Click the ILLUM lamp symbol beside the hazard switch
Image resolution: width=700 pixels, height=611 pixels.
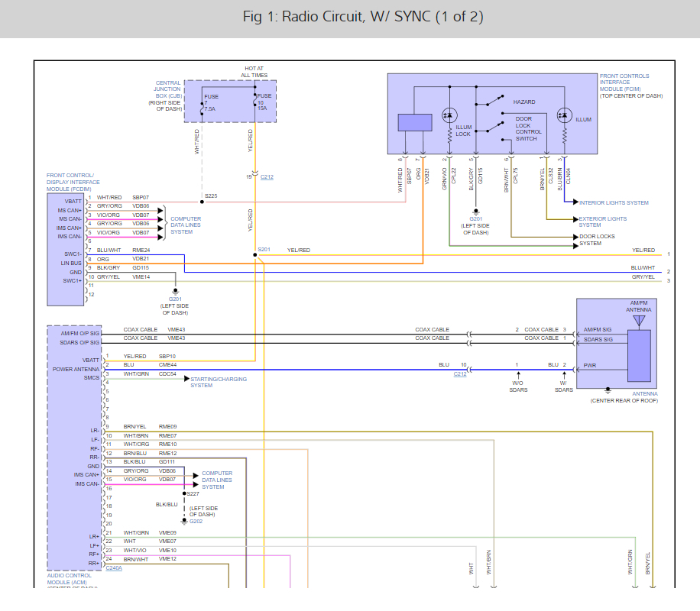(x=565, y=115)
